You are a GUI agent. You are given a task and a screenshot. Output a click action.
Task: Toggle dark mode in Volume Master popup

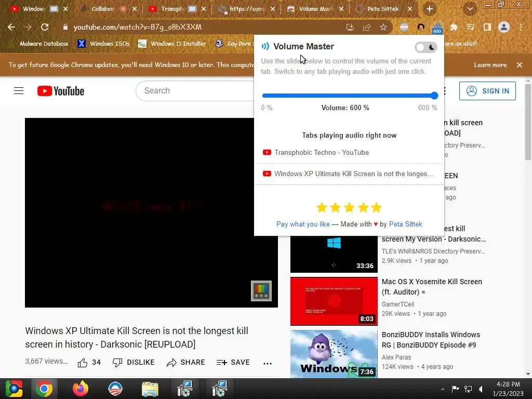click(x=426, y=47)
